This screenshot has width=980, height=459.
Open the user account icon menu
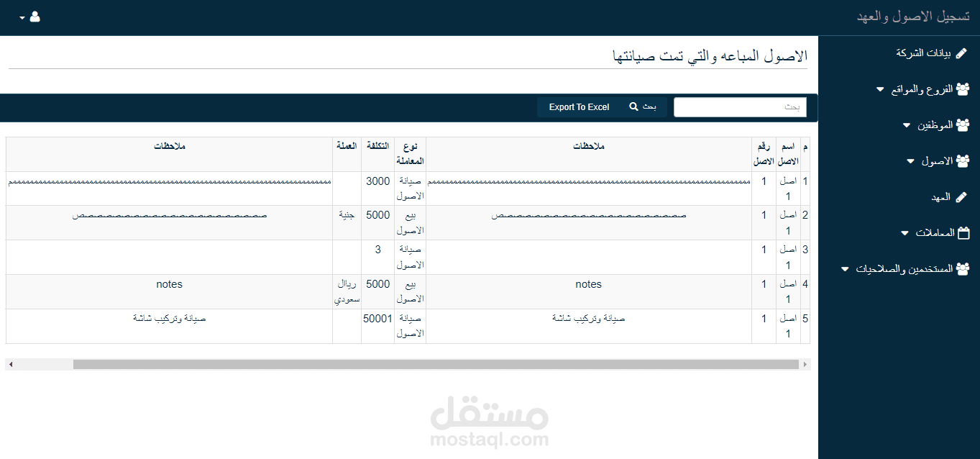point(35,17)
